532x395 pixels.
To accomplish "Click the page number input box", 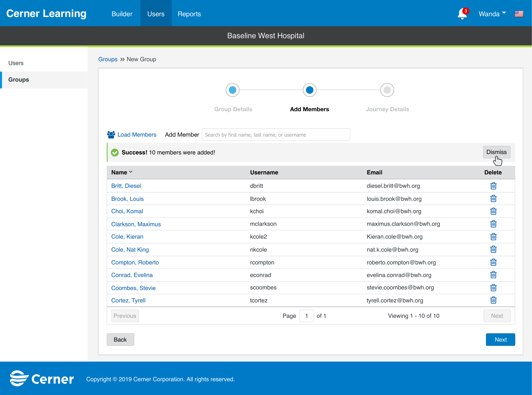I will (x=306, y=316).
